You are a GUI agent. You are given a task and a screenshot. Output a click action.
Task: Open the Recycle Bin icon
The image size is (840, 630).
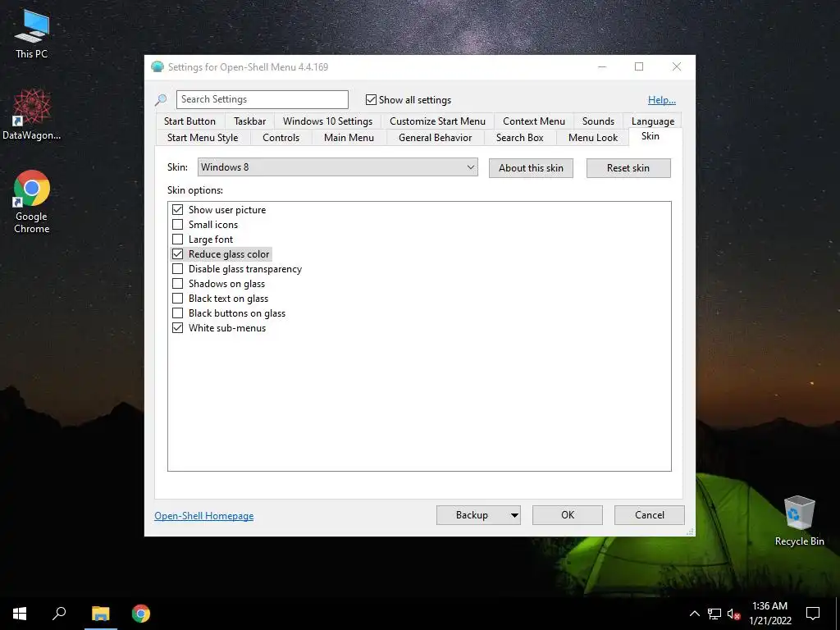(x=799, y=520)
